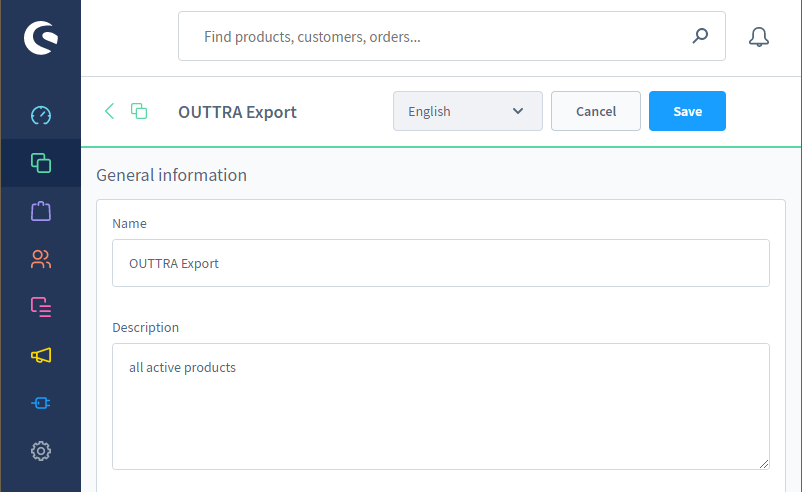Open the Customers section icon

pyautogui.click(x=41, y=259)
